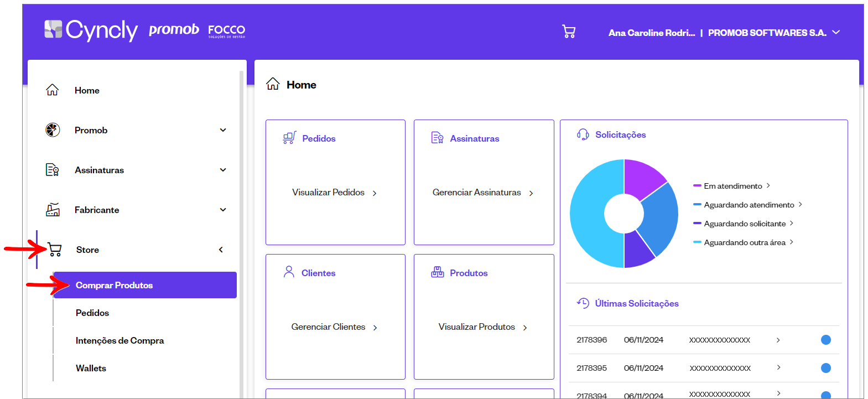The width and height of the screenshot is (868, 399).
Task: Click the Visualizar Pedidos link
Action: point(334,193)
